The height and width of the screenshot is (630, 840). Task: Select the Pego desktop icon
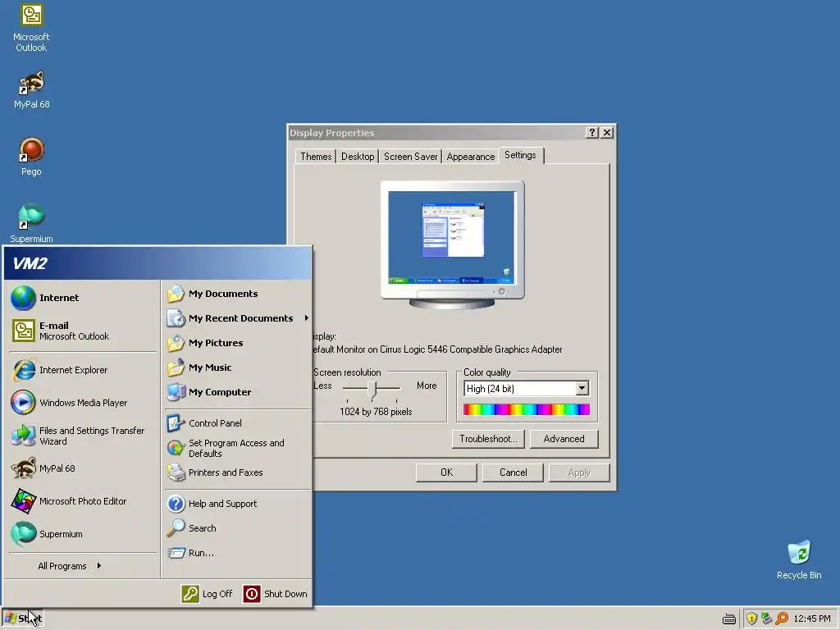(31, 157)
